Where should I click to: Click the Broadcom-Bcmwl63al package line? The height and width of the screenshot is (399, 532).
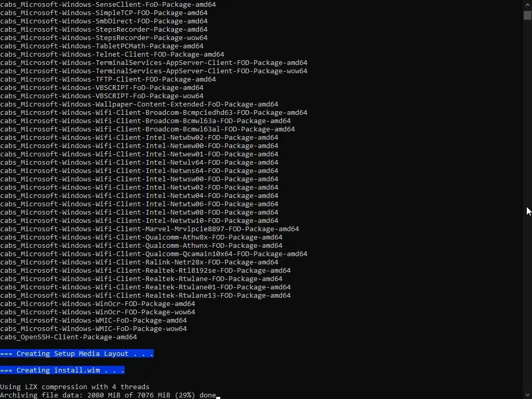coord(148,129)
